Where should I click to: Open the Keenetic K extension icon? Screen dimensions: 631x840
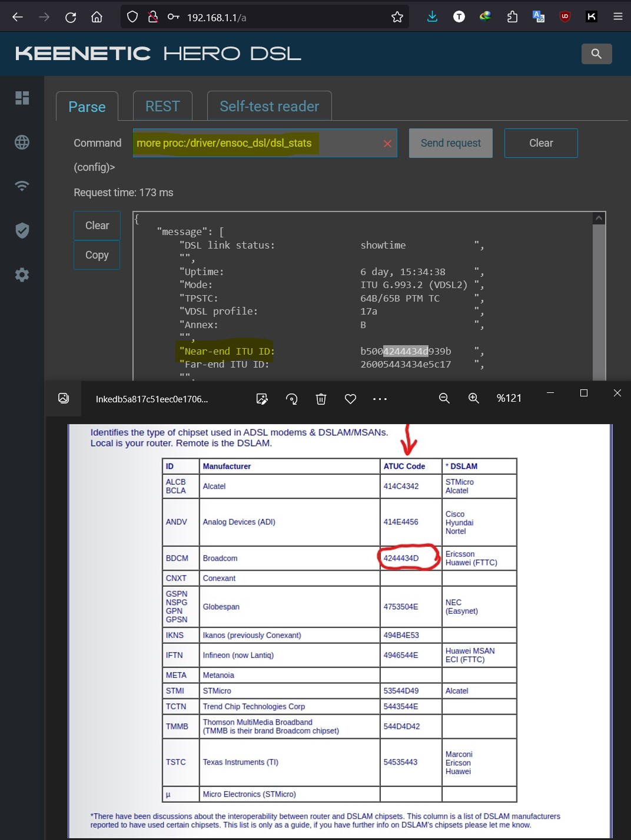(592, 17)
